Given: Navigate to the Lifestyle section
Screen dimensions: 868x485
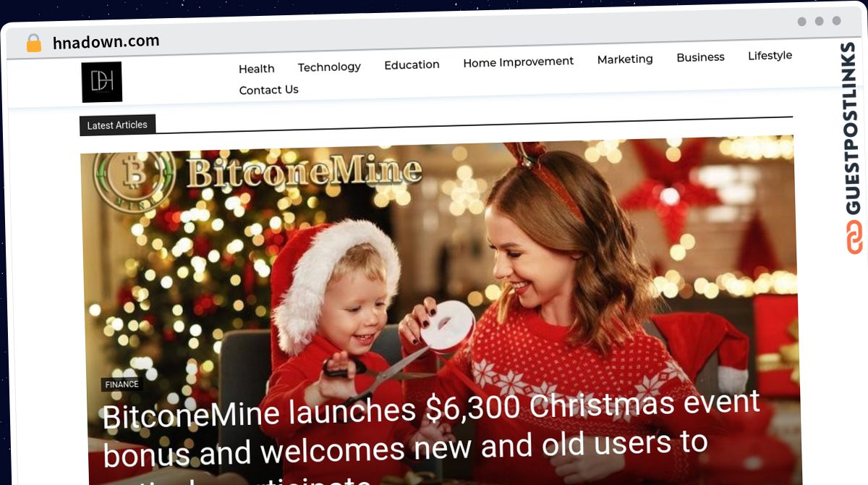Looking at the screenshot, I should (x=770, y=56).
